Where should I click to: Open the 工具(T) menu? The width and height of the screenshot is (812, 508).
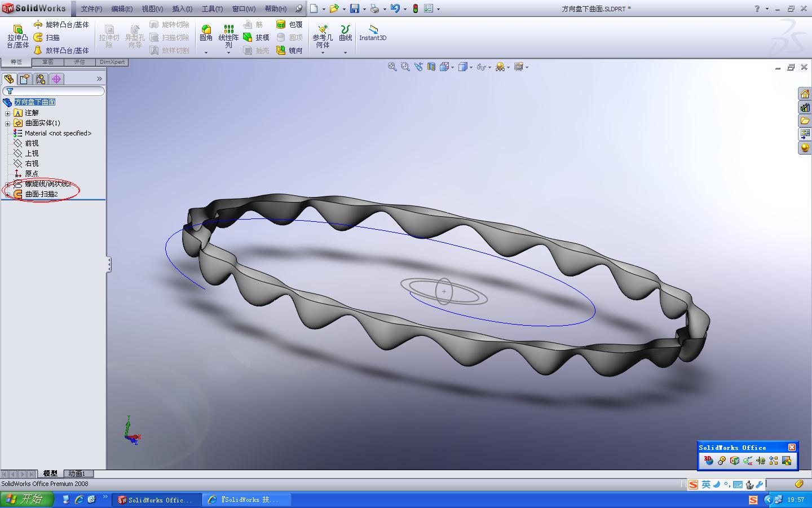pyautogui.click(x=212, y=9)
